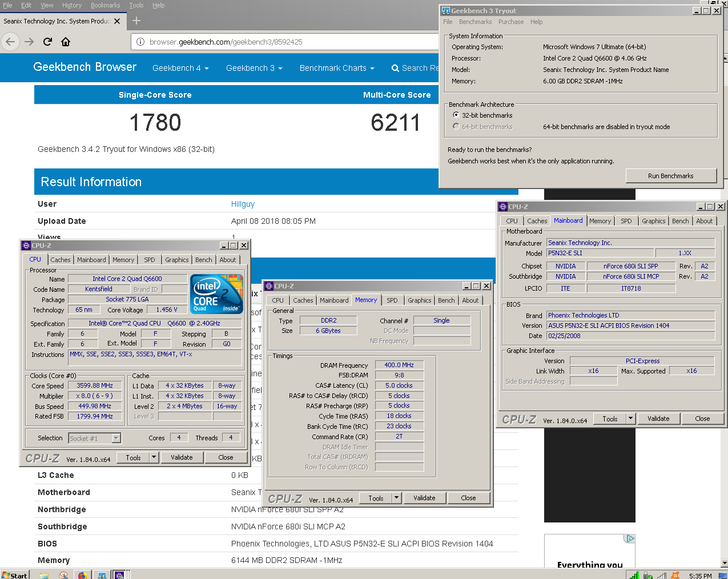728x579 pixels.
Task: Click the browser scrollbar down arrow
Action: tap(725, 563)
